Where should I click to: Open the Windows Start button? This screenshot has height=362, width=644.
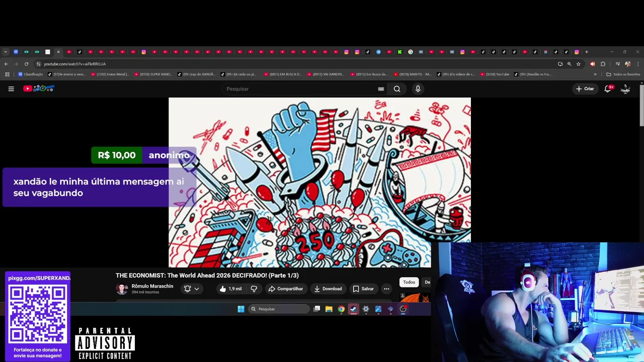[x=241, y=309]
